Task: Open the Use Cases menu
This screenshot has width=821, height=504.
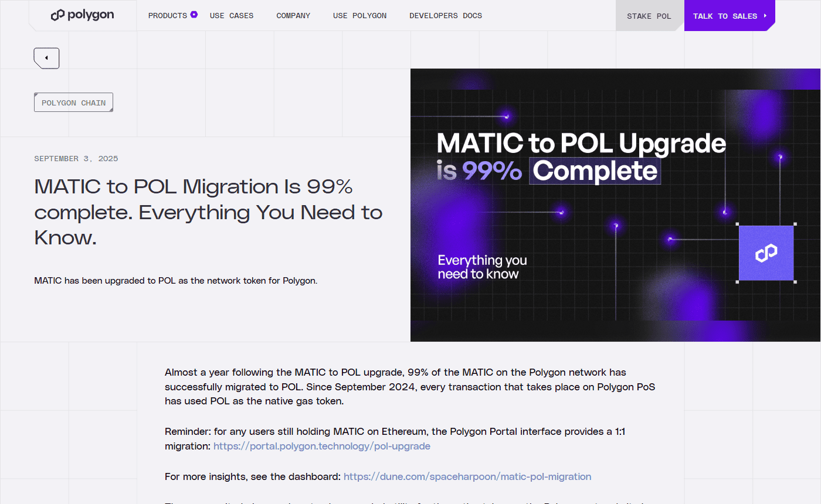Action: click(232, 16)
